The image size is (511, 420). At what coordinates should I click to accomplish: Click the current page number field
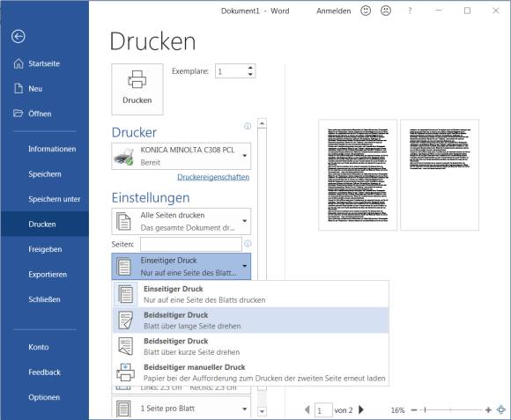point(323,410)
